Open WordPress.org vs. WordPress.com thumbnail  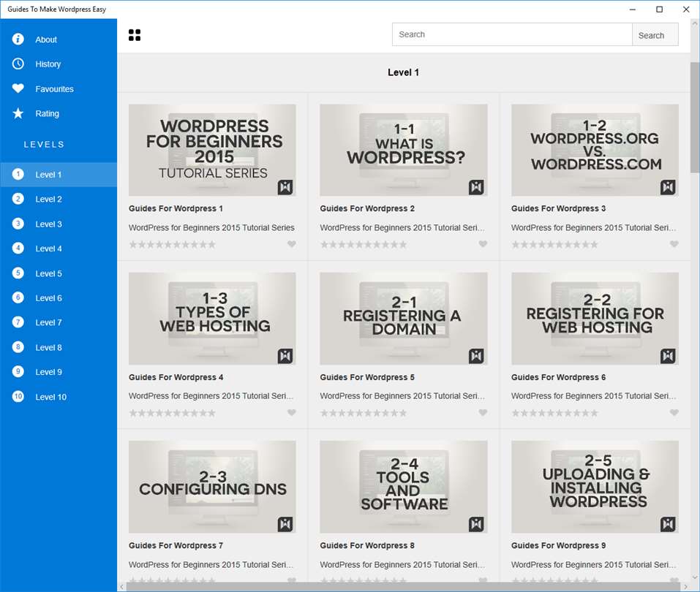click(x=595, y=150)
